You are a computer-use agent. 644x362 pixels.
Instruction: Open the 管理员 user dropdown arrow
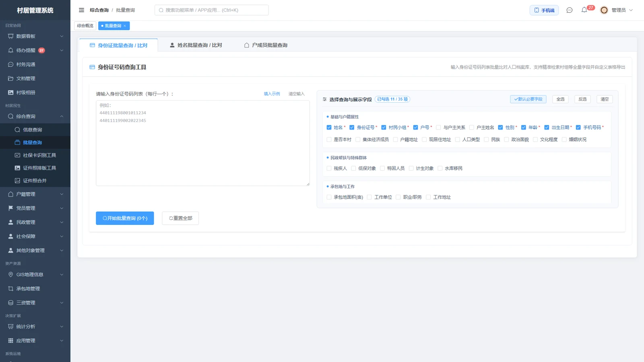(631, 10)
